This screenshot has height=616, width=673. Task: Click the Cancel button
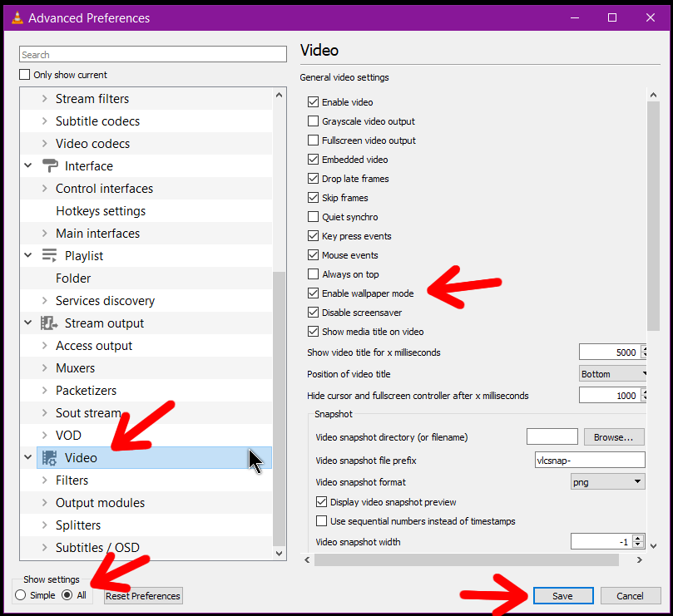pos(630,595)
